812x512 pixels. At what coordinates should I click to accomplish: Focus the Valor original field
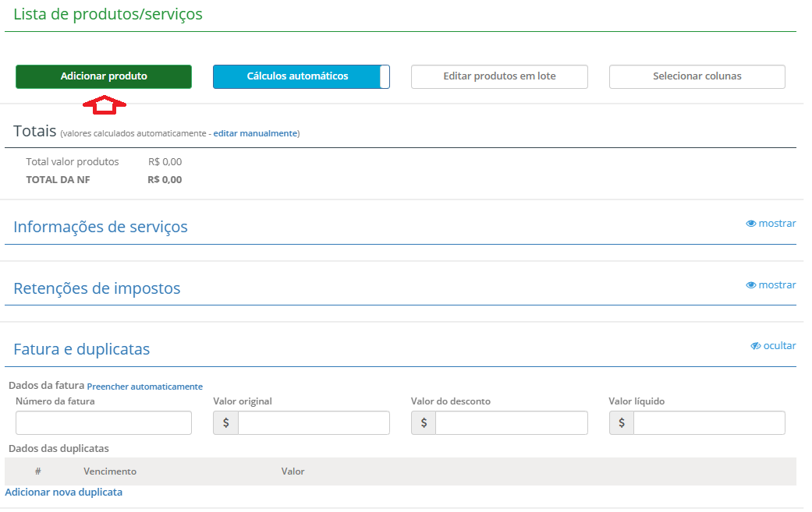click(x=314, y=423)
